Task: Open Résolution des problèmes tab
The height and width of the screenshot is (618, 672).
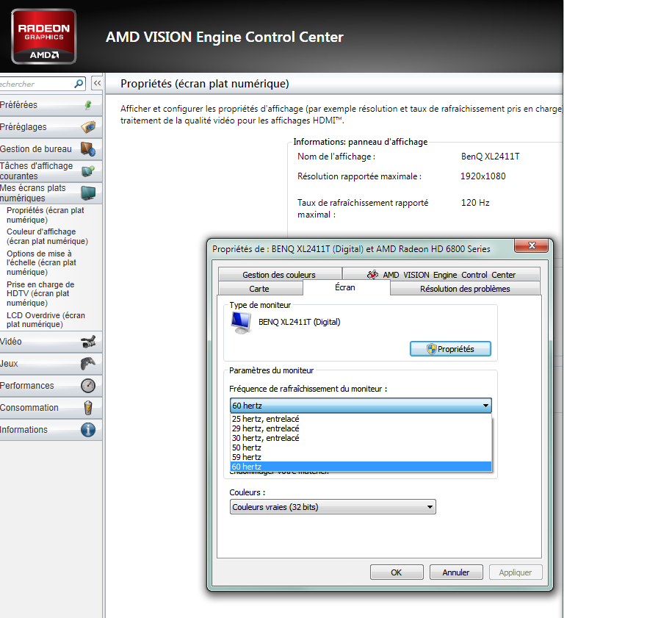Action: [x=464, y=289]
